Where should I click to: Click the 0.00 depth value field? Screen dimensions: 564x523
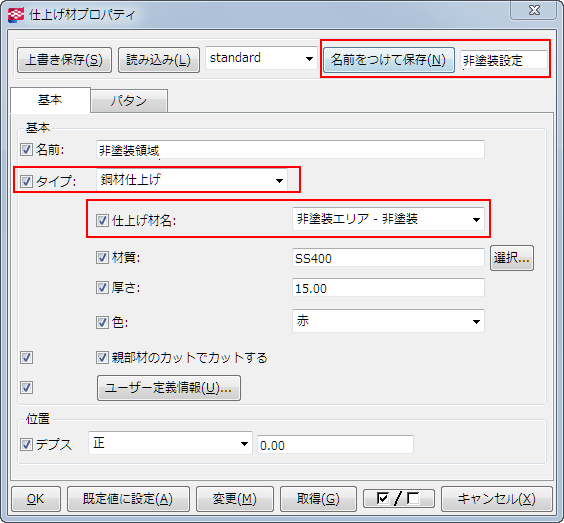[x=335, y=445]
